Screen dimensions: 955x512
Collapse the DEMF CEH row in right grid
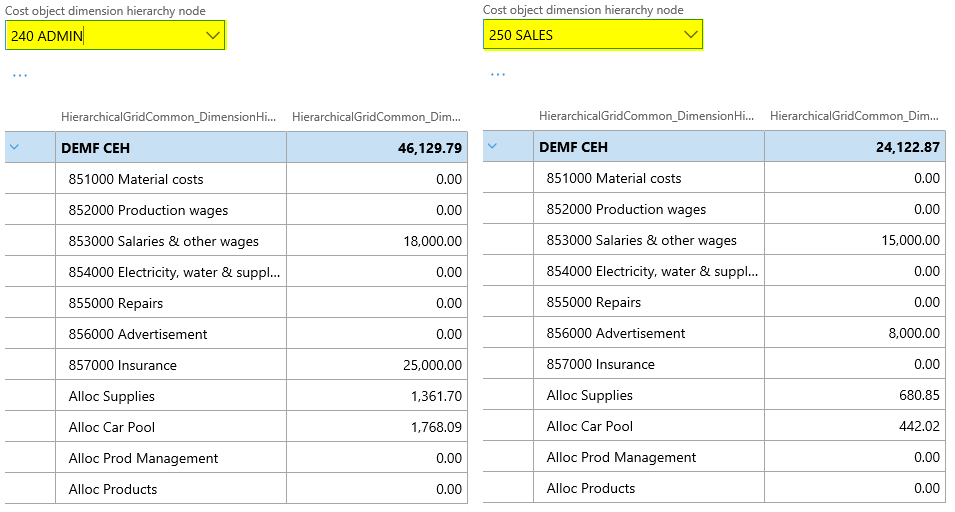click(x=492, y=147)
